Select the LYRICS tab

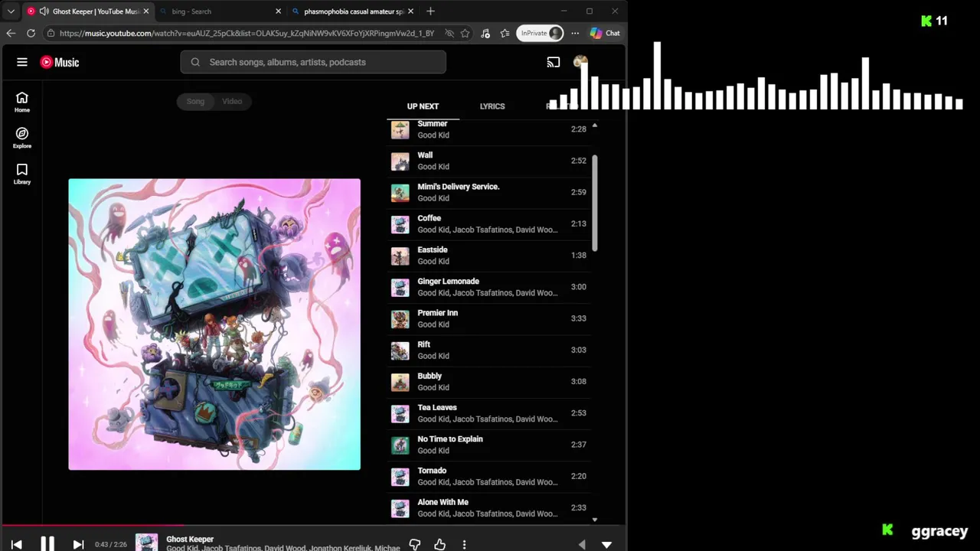click(x=492, y=106)
